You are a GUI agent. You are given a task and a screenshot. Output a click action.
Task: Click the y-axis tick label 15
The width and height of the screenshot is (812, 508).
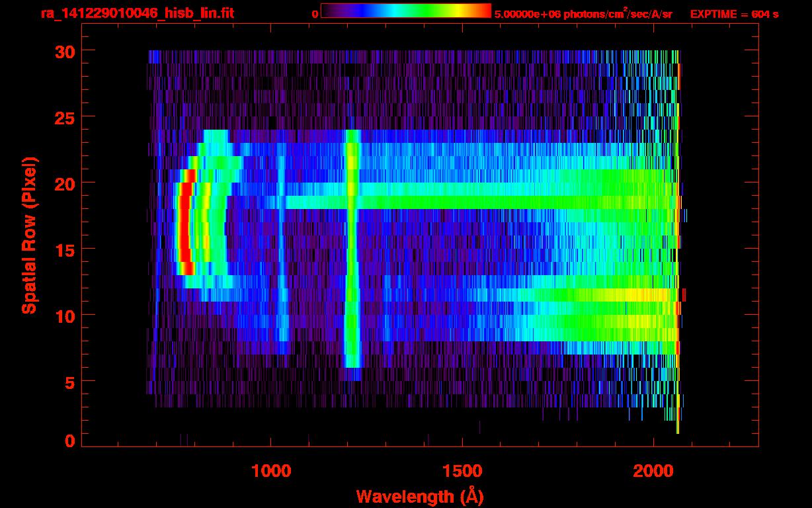click(65, 249)
